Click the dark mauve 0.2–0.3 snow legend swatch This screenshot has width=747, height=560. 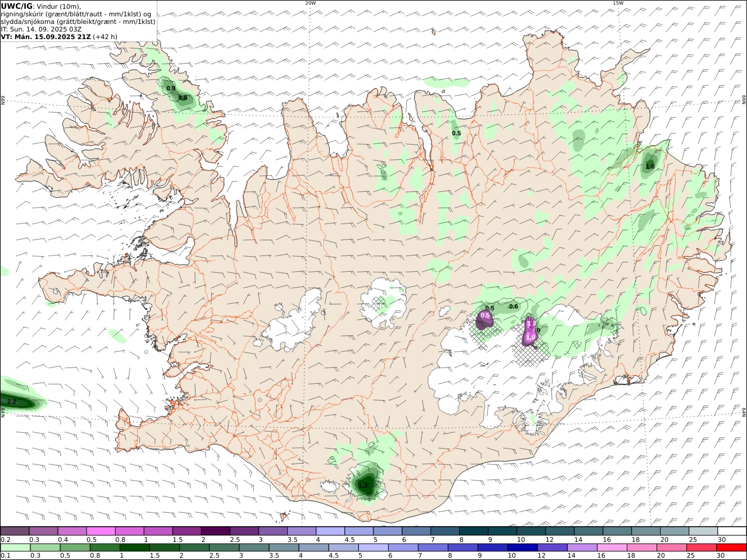(15, 531)
